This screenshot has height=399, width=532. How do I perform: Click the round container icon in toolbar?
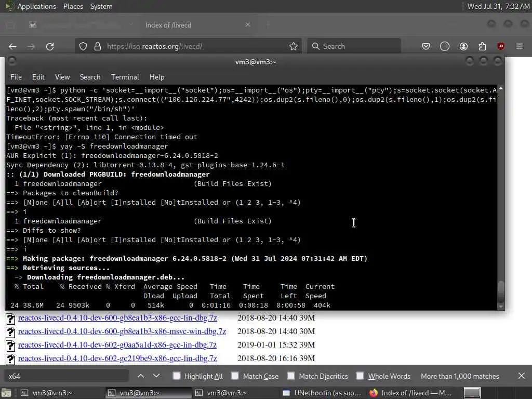(x=445, y=46)
